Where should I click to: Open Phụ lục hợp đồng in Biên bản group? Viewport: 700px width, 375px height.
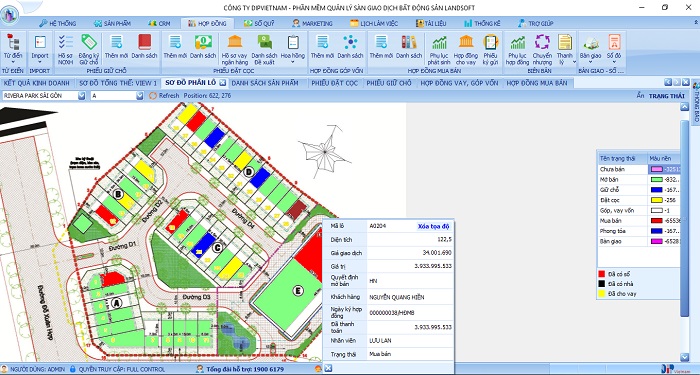click(x=518, y=50)
